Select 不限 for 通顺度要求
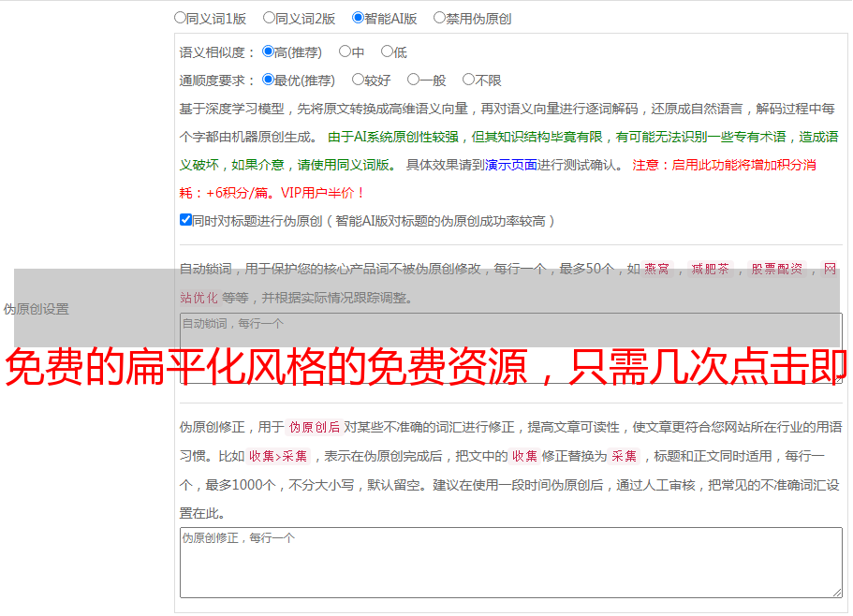 point(468,81)
